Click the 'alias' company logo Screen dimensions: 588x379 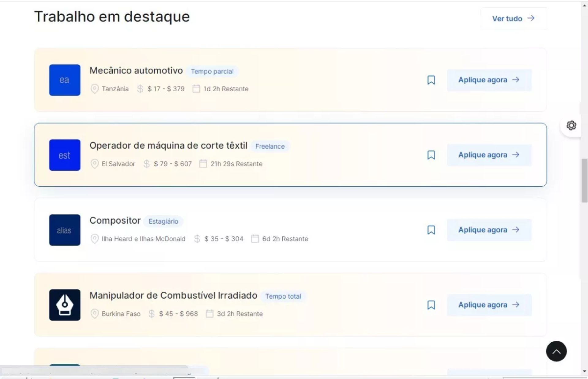point(65,230)
